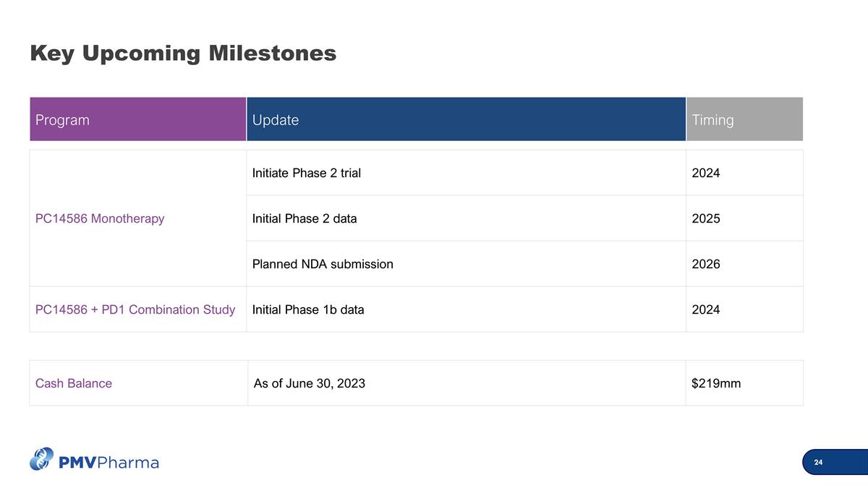
Task: Select the slide number 24 badge
Action: tap(818, 463)
